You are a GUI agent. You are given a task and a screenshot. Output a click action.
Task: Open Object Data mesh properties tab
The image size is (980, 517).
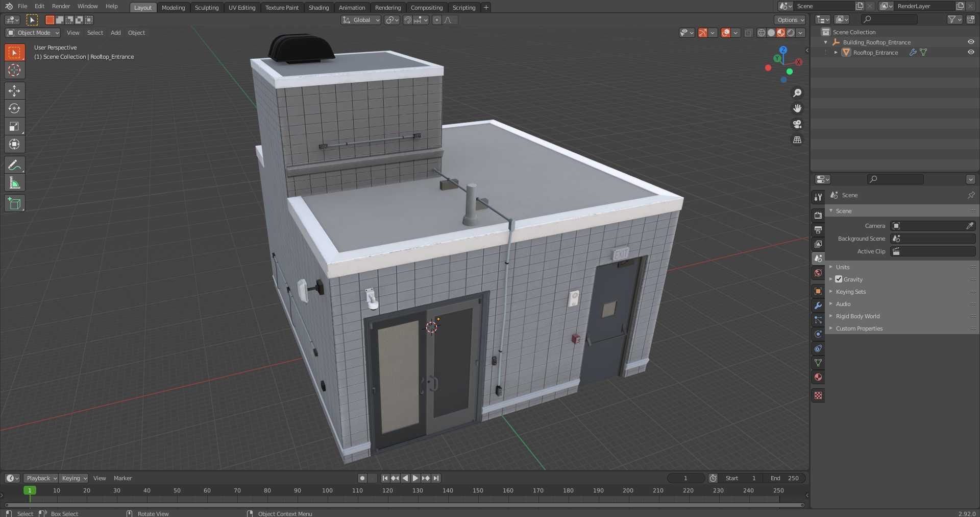pyautogui.click(x=818, y=363)
